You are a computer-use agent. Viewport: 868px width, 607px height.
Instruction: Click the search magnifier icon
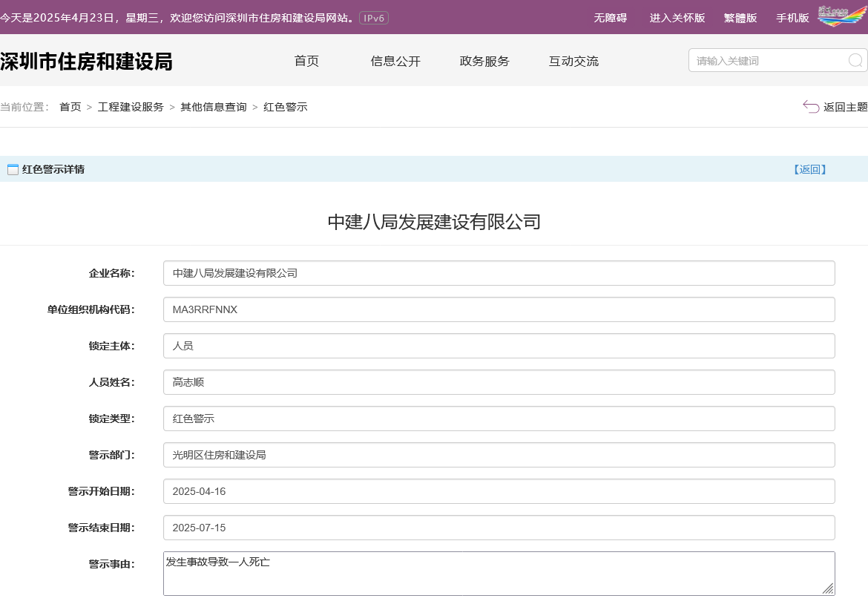855,61
